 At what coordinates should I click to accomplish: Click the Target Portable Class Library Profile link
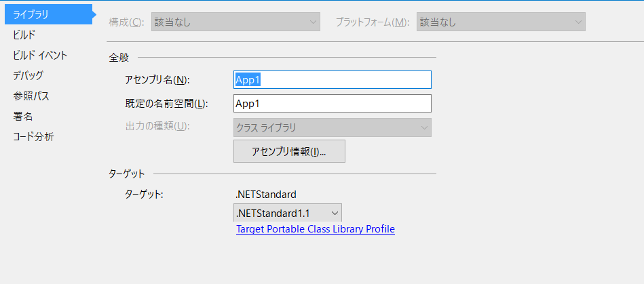coord(316,229)
